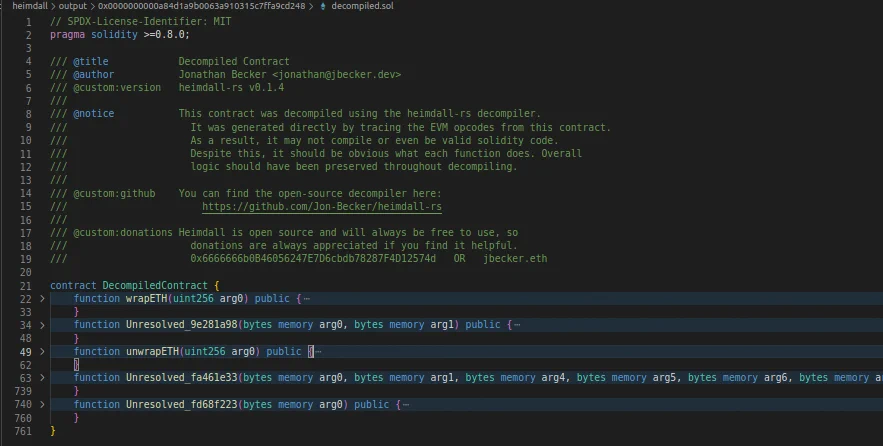Click the '@author' doc tag
Screen dimensions: 883x446
(x=93, y=74)
